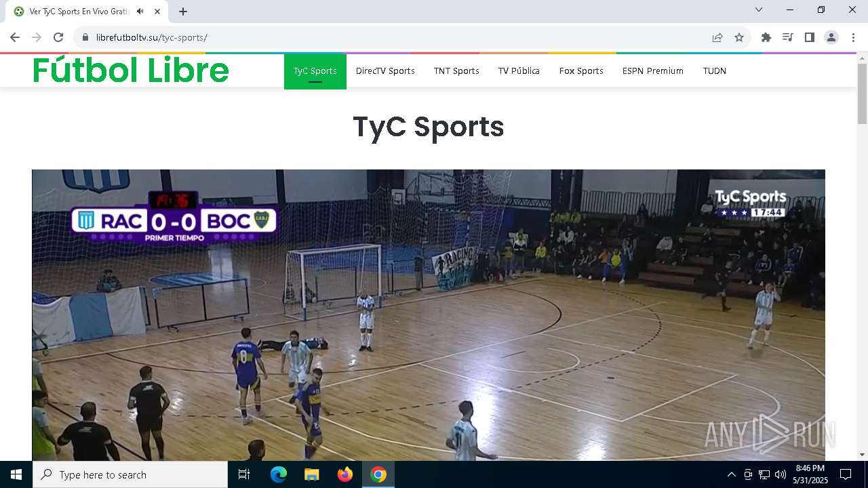Screen dimensions: 868x488
Task: Switch to TUDN channel
Action: click(x=715, y=71)
